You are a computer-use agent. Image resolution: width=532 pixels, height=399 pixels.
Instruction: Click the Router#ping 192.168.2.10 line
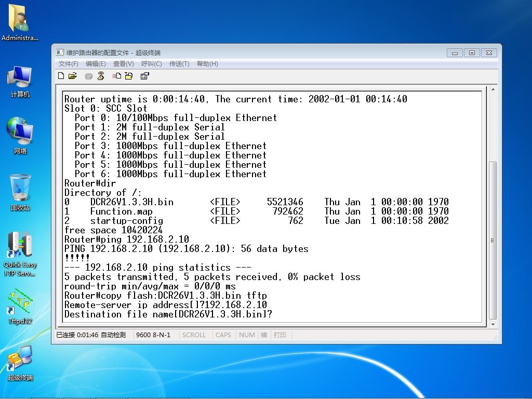point(127,240)
